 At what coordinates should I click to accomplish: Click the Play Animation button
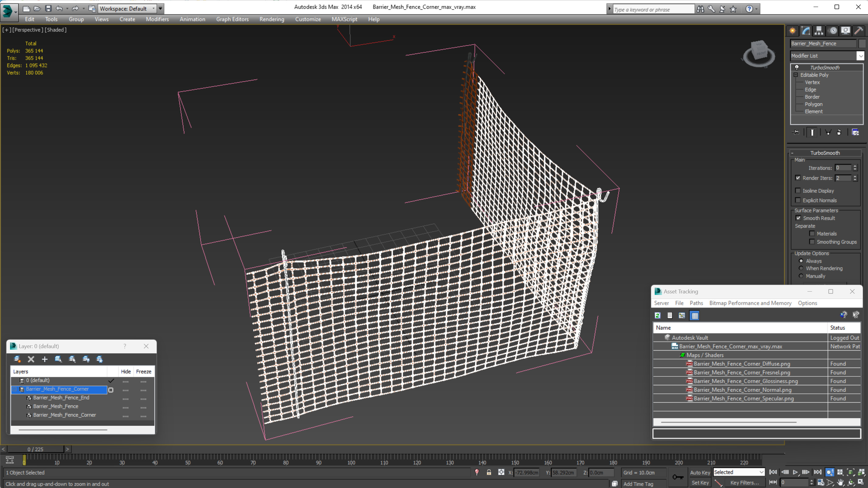pos(795,472)
